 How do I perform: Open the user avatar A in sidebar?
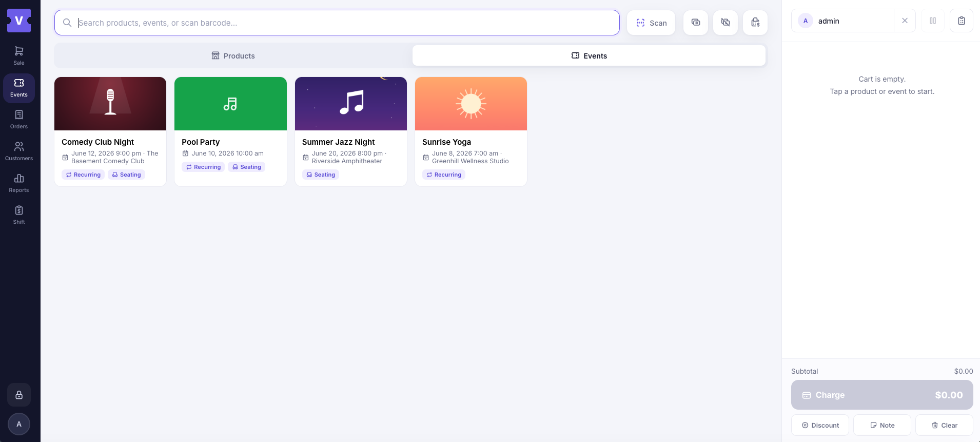(19, 424)
